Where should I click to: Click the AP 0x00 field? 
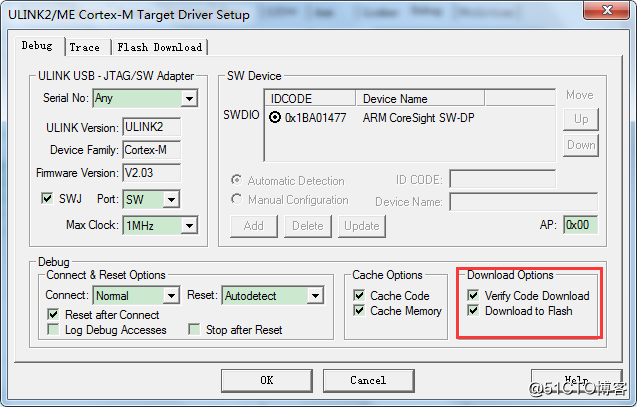click(581, 225)
